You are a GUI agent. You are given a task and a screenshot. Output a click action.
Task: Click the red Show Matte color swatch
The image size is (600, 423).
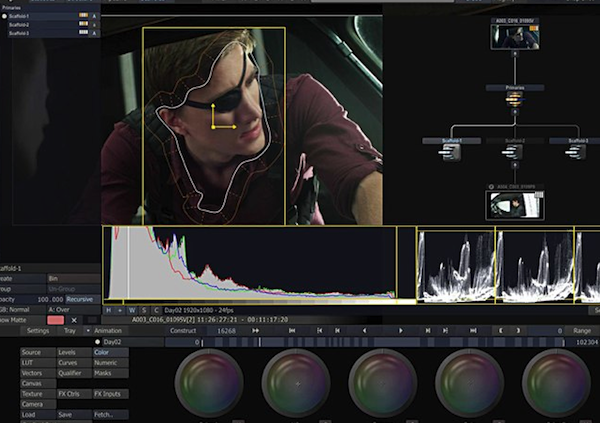[55, 320]
